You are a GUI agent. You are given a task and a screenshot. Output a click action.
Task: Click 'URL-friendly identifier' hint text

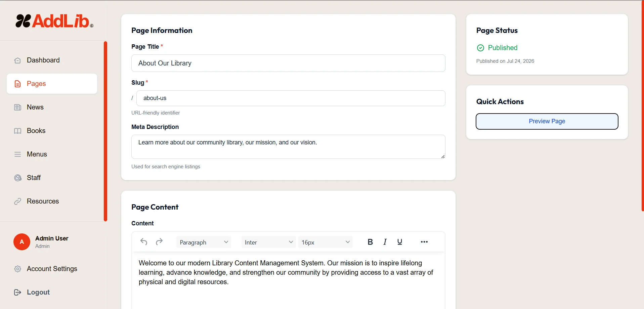[x=156, y=113]
